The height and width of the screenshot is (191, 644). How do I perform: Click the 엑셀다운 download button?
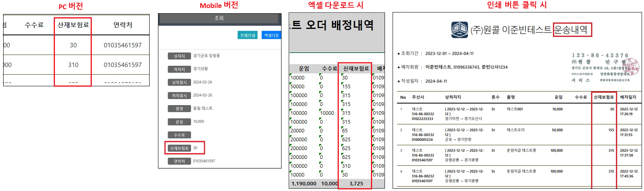point(271,35)
